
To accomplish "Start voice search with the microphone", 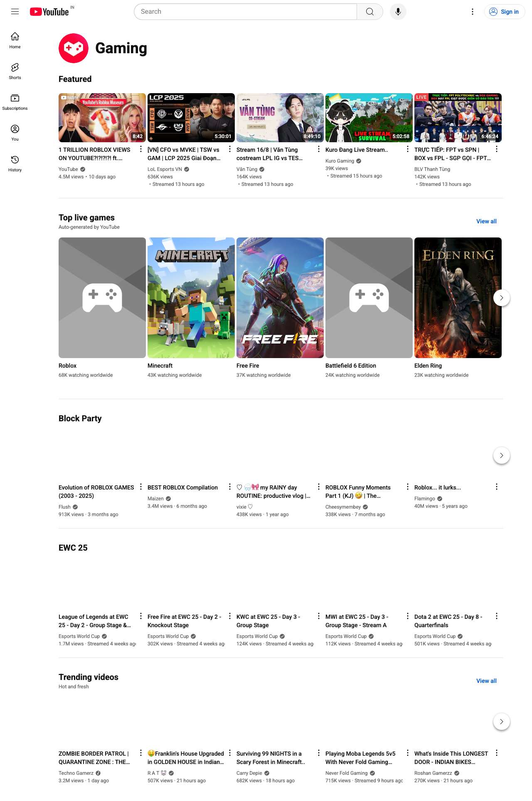I will 398,12.
